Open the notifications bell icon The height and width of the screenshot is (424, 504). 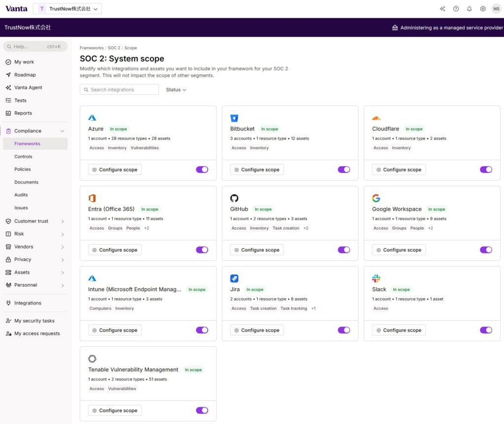pyautogui.click(x=469, y=9)
